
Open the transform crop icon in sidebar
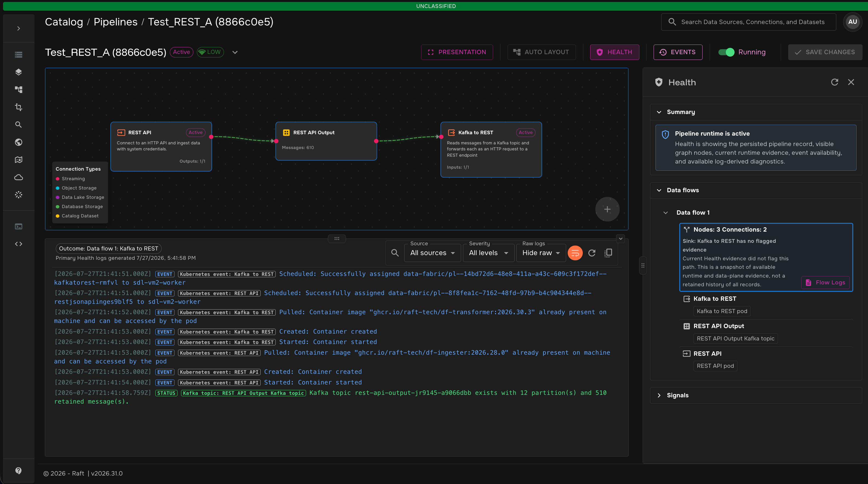pos(19,107)
